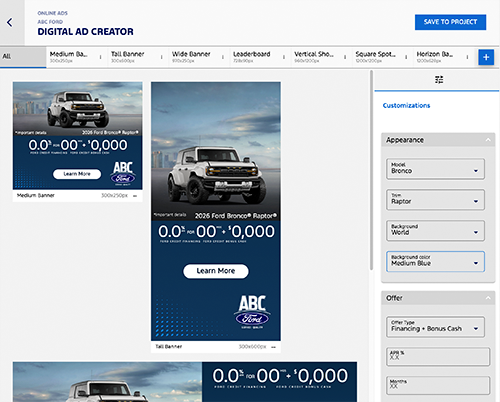Image resolution: width=500 pixels, height=402 pixels.
Task: Open options menu on Medium Banner tab
Action: click(100, 57)
